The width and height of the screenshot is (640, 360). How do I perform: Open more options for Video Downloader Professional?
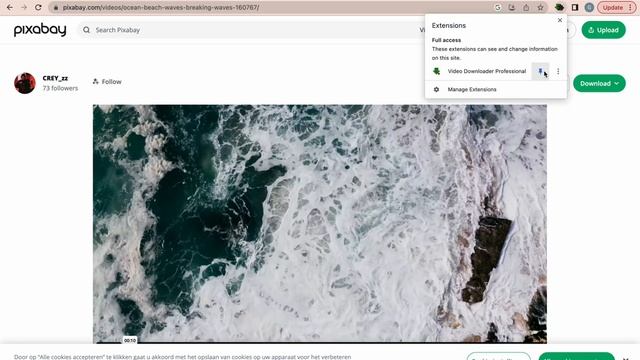[558, 71]
